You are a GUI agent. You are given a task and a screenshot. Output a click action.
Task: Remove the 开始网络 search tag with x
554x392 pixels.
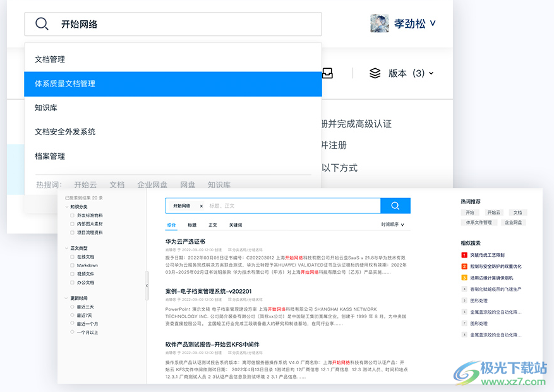pos(202,206)
